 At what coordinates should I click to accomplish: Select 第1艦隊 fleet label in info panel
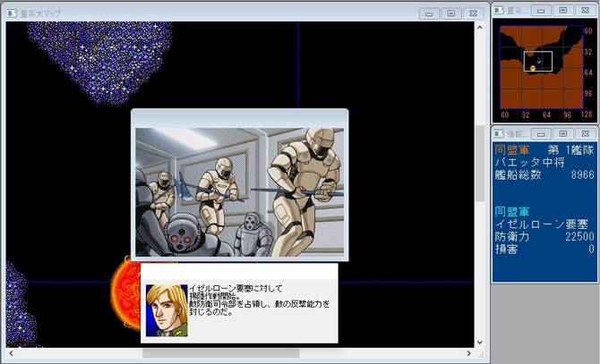[570, 149]
